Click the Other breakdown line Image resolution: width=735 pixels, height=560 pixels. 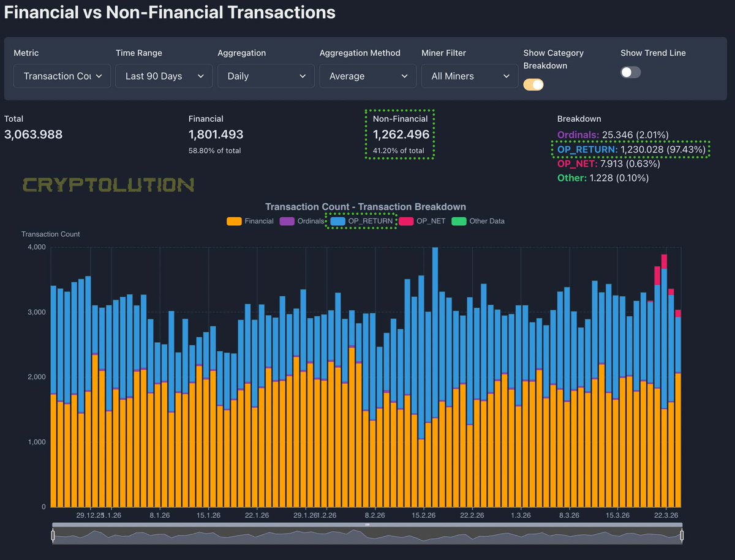pyautogui.click(x=603, y=178)
